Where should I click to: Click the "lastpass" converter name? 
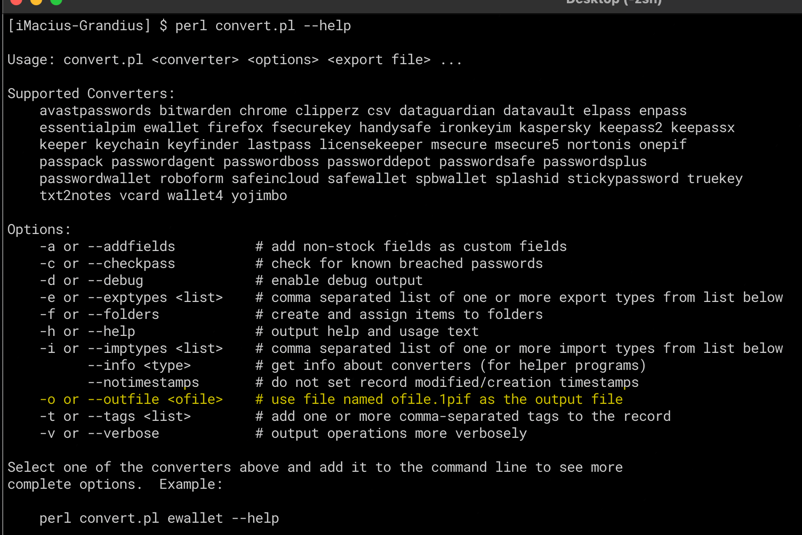tap(279, 144)
